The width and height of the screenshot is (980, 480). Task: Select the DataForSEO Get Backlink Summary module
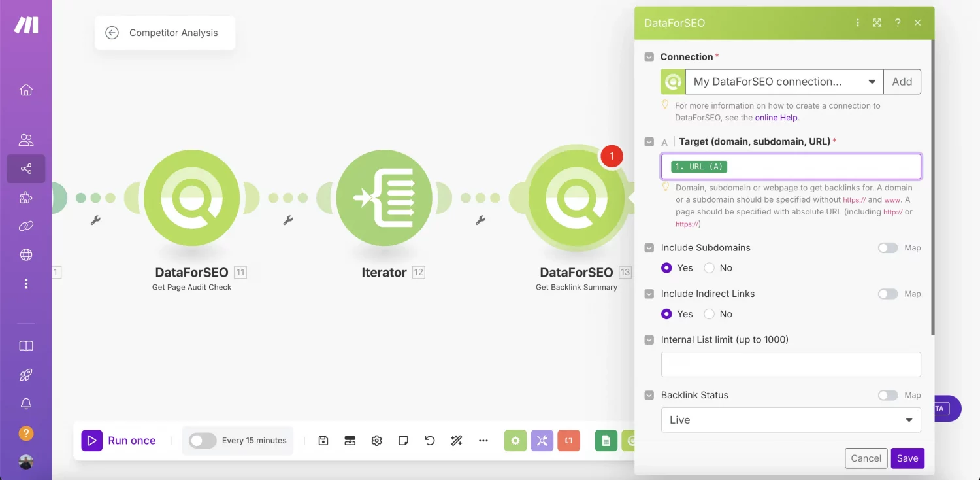click(x=576, y=198)
